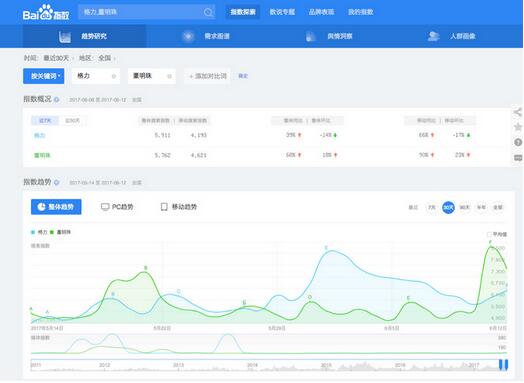Remove the 董明珠 keyword with its x icon
This screenshot has width=524, height=383.
(x=169, y=76)
